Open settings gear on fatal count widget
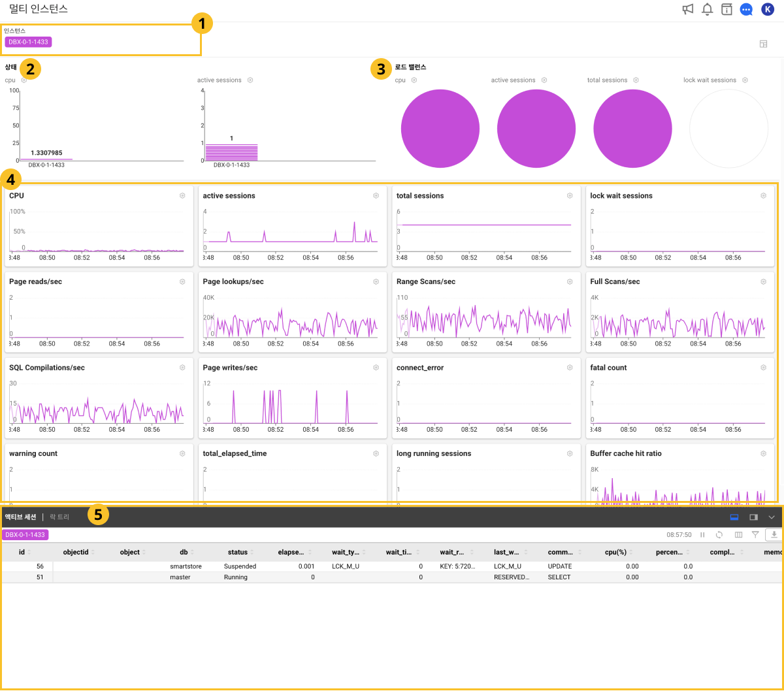 (763, 368)
